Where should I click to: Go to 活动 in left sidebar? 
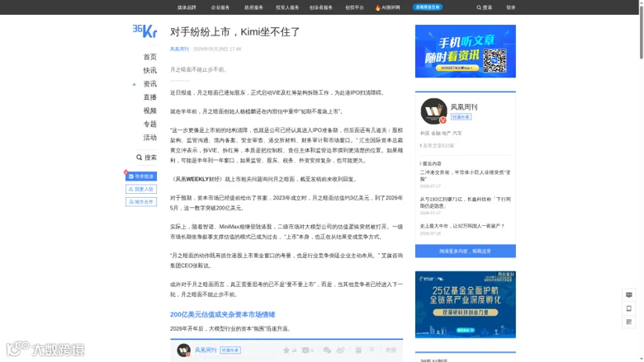[x=150, y=138]
